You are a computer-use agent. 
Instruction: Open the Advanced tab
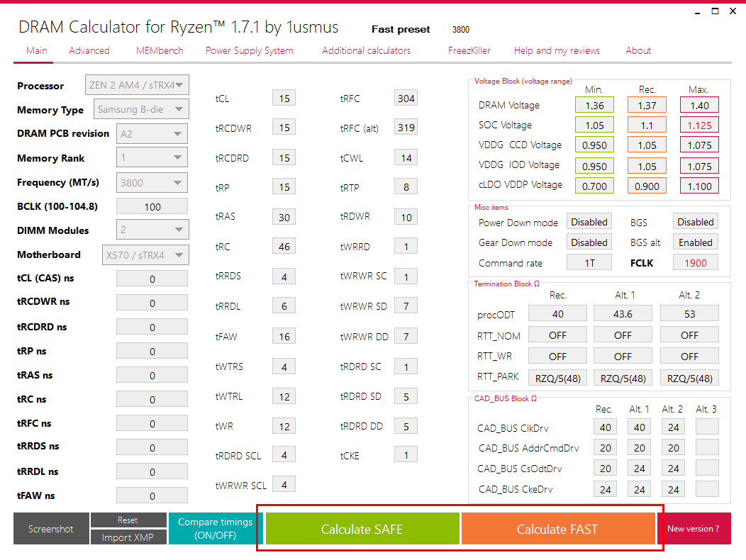tap(89, 50)
